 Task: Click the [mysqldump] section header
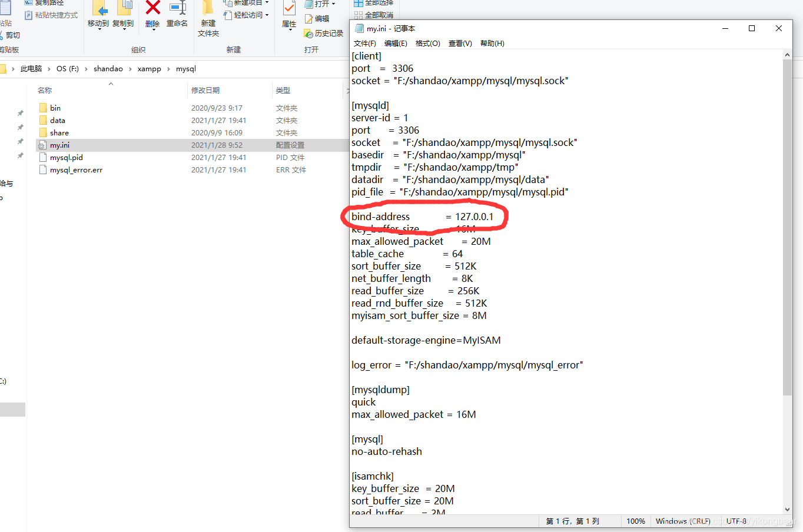point(381,390)
